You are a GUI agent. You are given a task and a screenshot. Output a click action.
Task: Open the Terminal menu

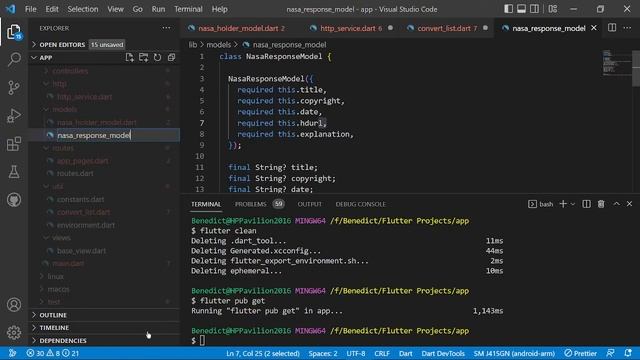click(x=188, y=9)
